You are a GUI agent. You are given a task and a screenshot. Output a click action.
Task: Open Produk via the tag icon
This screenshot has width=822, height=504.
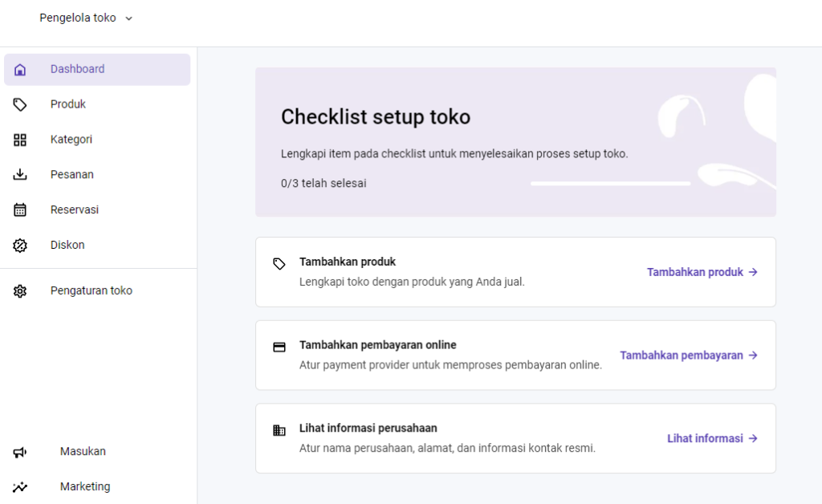(19, 104)
